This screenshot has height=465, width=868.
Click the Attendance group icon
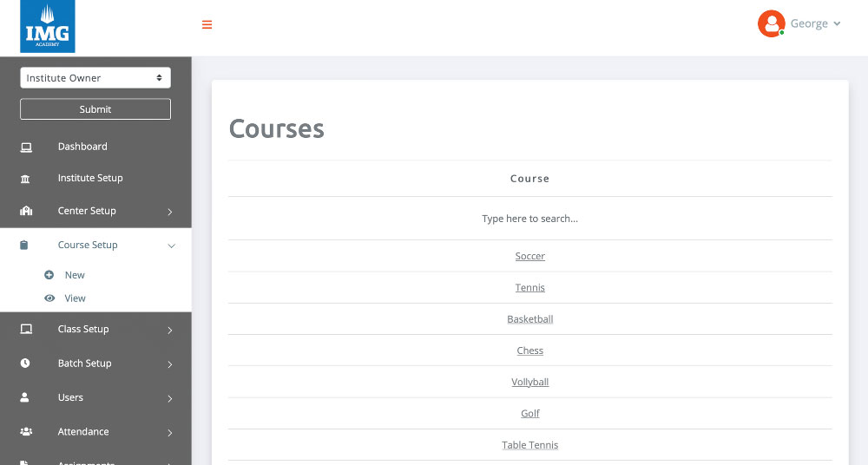[25, 432]
